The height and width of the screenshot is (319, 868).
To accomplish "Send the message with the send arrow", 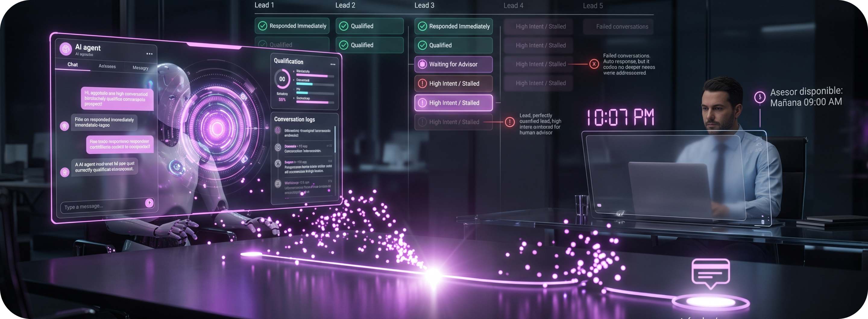I will (149, 202).
